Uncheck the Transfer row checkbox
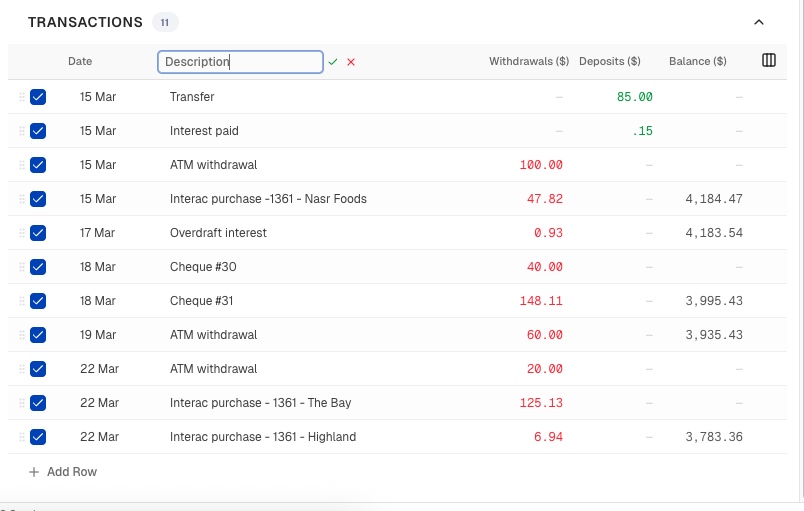Screen dimensions: 804x511 coord(38,97)
